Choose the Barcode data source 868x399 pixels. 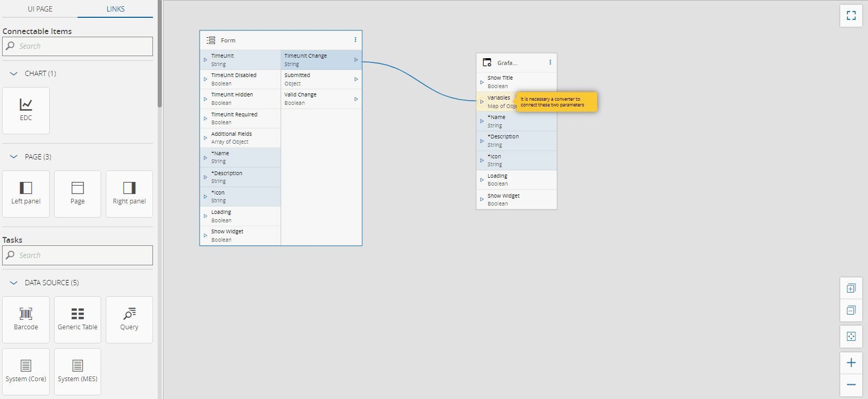tap(26, 319)
